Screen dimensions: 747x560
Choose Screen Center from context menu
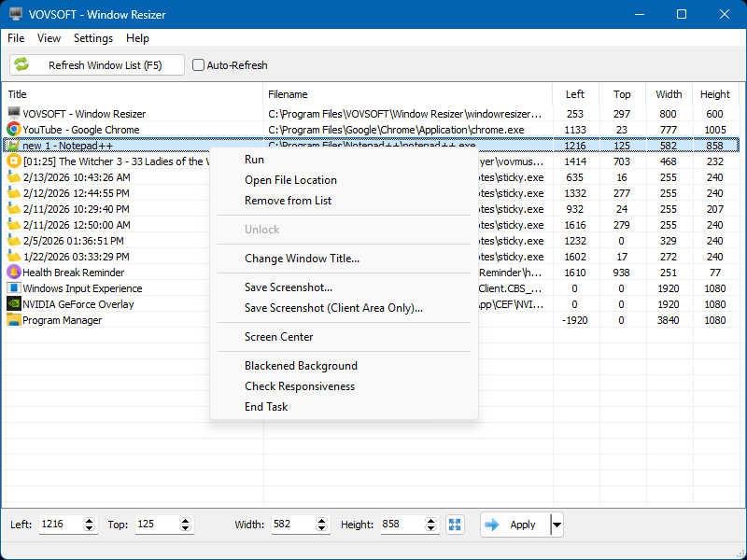coord(279,337)
